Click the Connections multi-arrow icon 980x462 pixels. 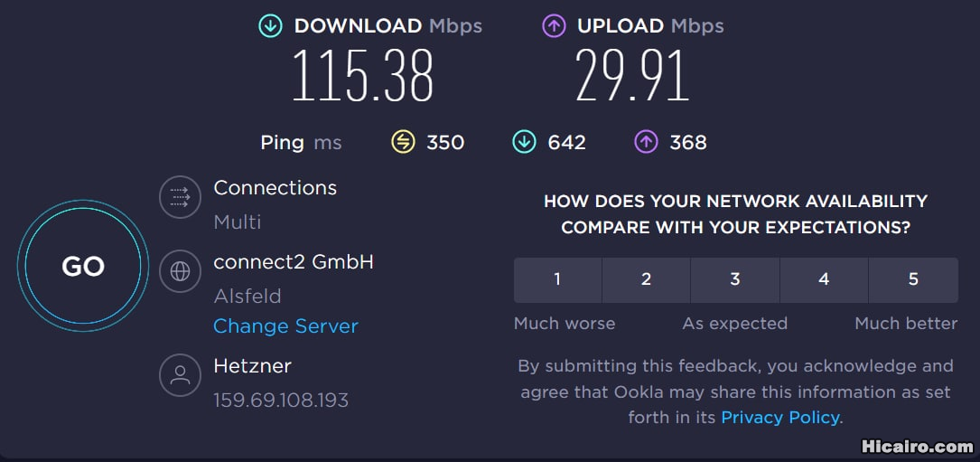pos(180,196)
